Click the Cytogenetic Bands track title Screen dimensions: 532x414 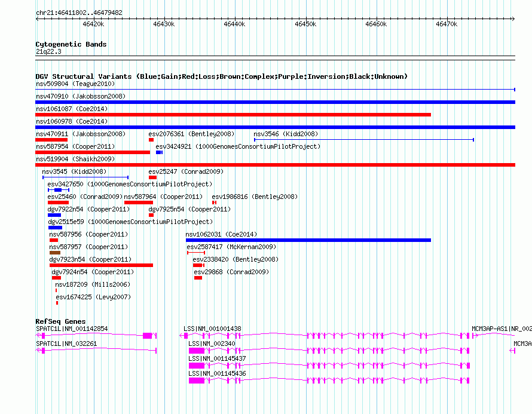pos(71,44)
